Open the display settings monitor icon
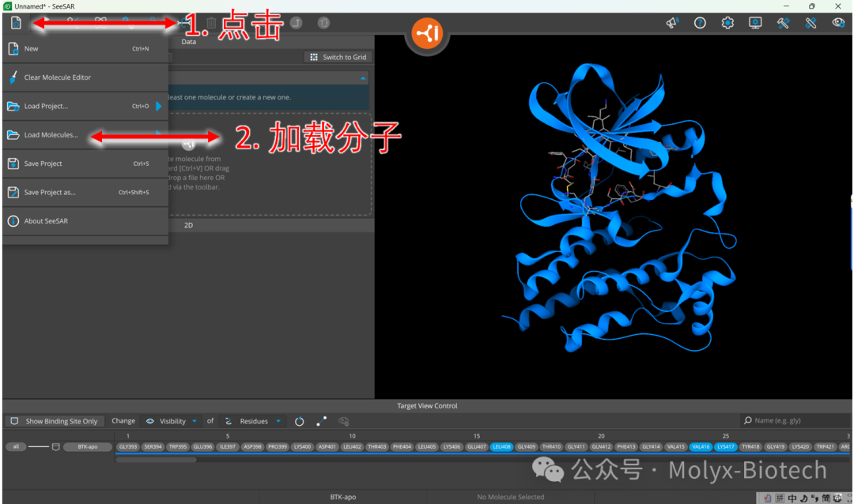The height and width of the screenshot is (504, 854). (755, 23)
